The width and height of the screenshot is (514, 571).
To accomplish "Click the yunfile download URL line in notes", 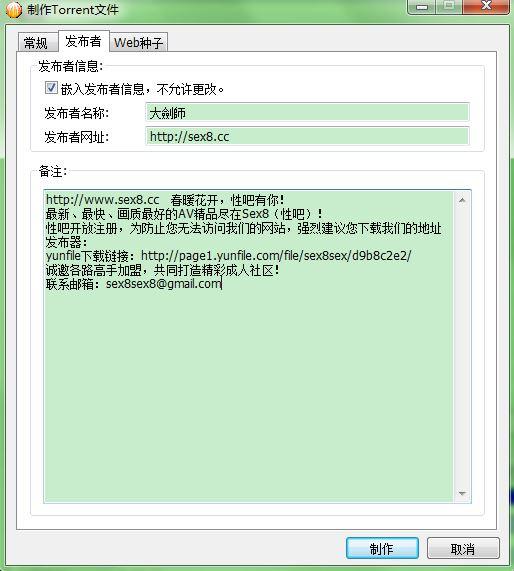I will [x=228, y=256].
